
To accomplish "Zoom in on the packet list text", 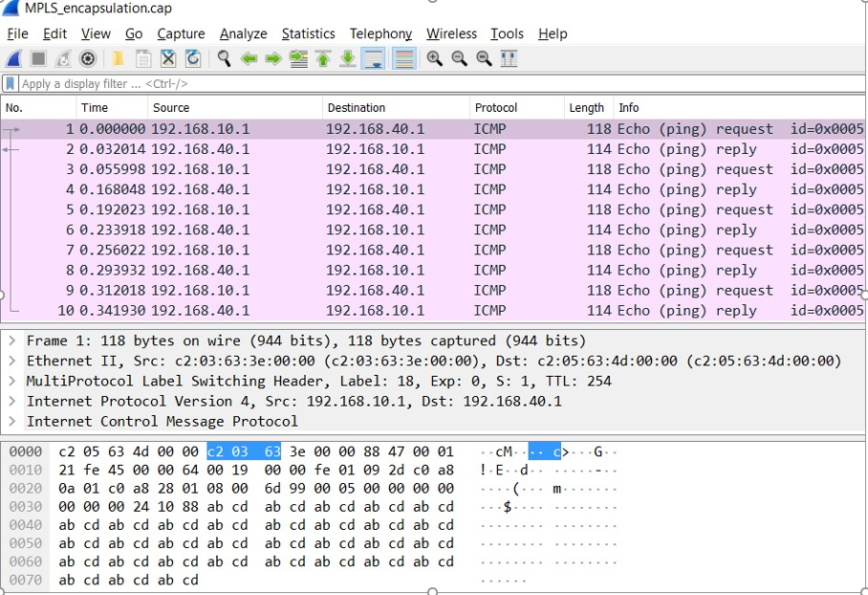I will (432, 58).
